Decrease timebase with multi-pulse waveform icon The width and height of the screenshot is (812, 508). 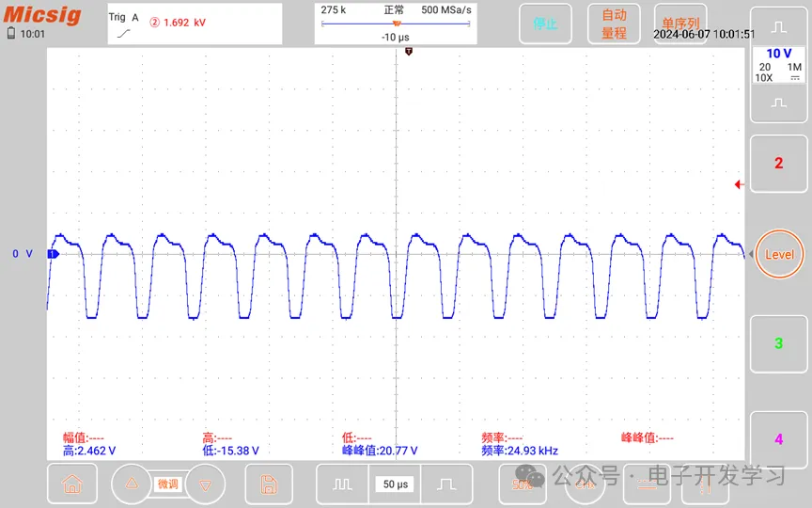341,484
